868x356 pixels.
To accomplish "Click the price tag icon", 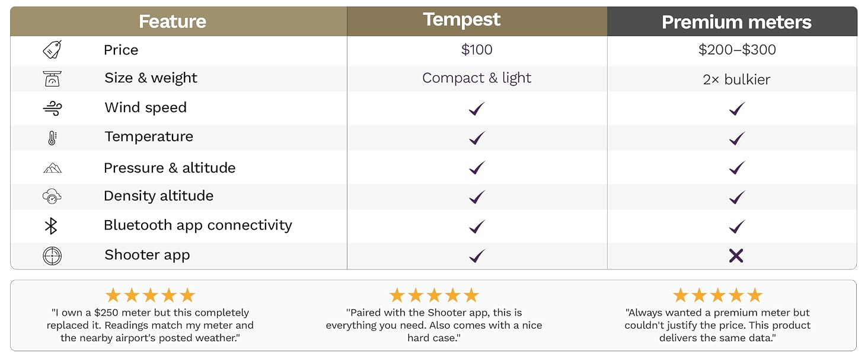I will (52, 50).
